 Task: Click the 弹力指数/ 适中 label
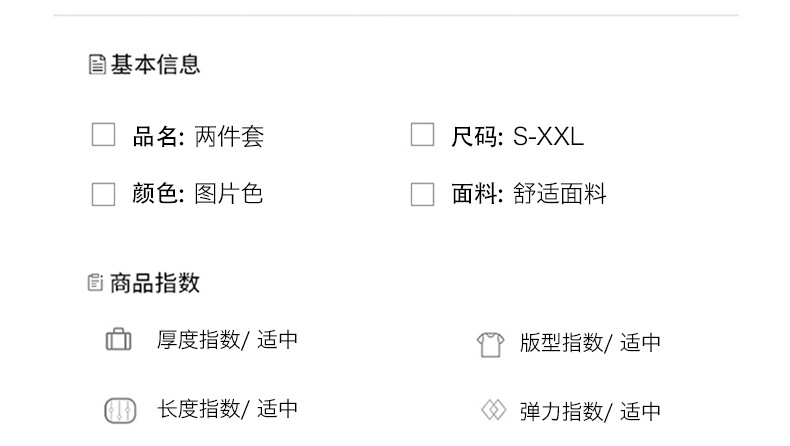[x=590, y=411]
